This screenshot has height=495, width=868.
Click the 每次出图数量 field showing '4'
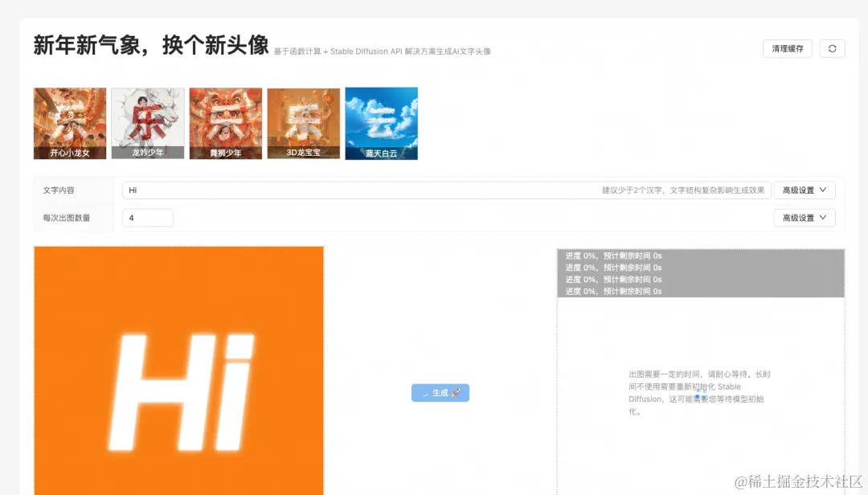147,217
